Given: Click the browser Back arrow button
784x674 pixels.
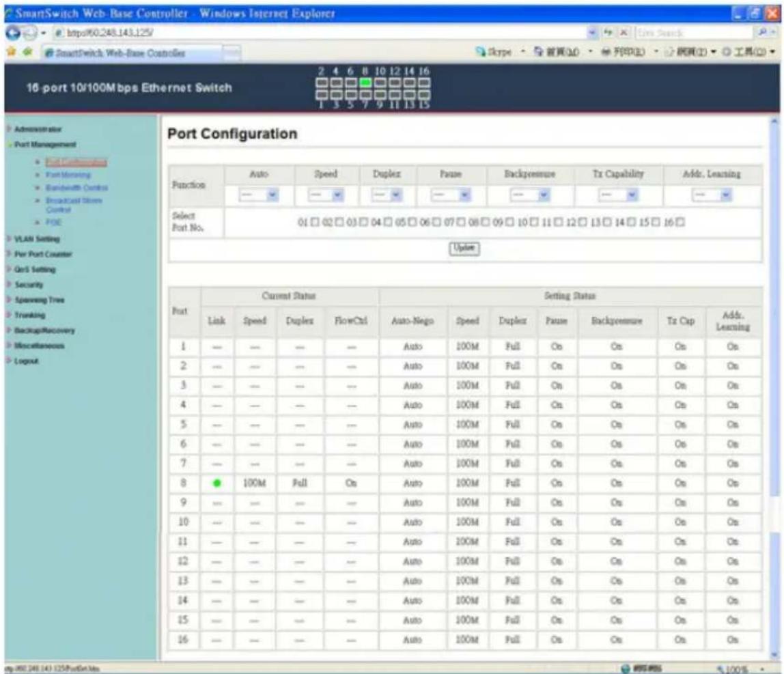Looking at the screenshot, I should click(x=13, y=33).
